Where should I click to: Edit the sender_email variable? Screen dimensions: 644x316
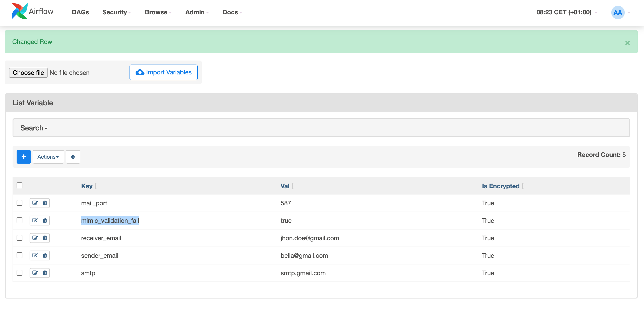point(35,255)
